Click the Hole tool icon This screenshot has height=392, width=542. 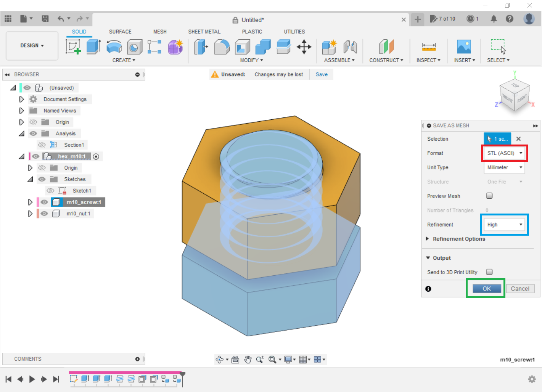coord(134,47)
